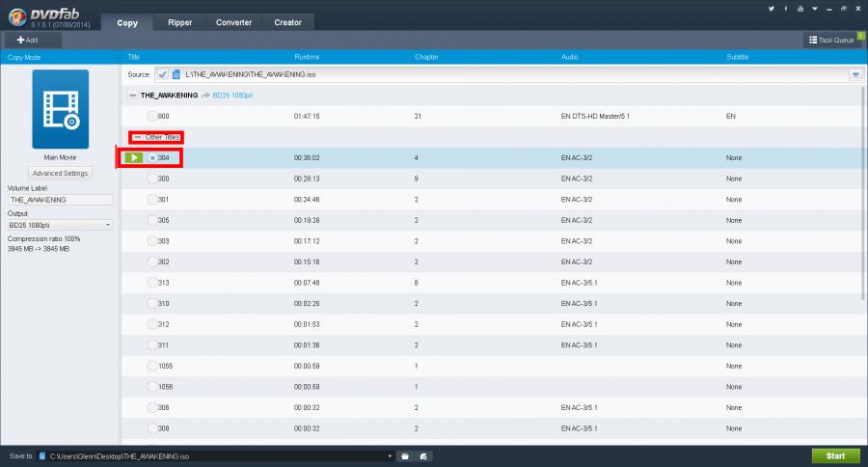Screen dimensions: 868x467
Task: Open DVDFab YouTube channel icon
Action: coord(801,9)
